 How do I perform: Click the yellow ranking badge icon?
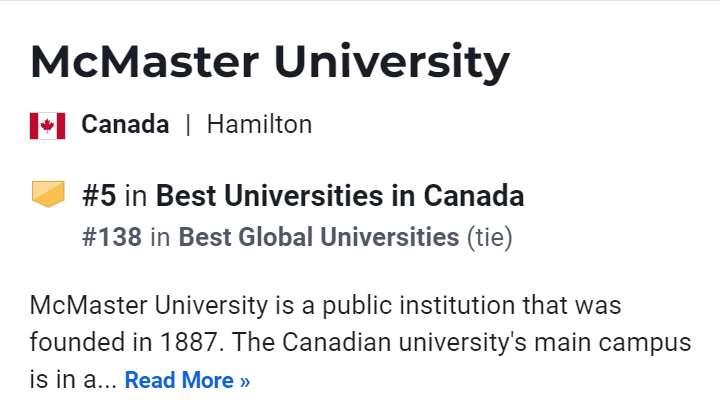[48, 195]
